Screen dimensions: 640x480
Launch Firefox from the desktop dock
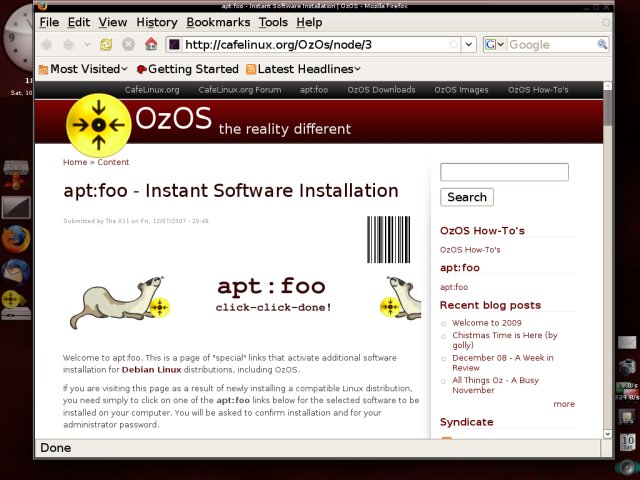(x=16, y=239)
